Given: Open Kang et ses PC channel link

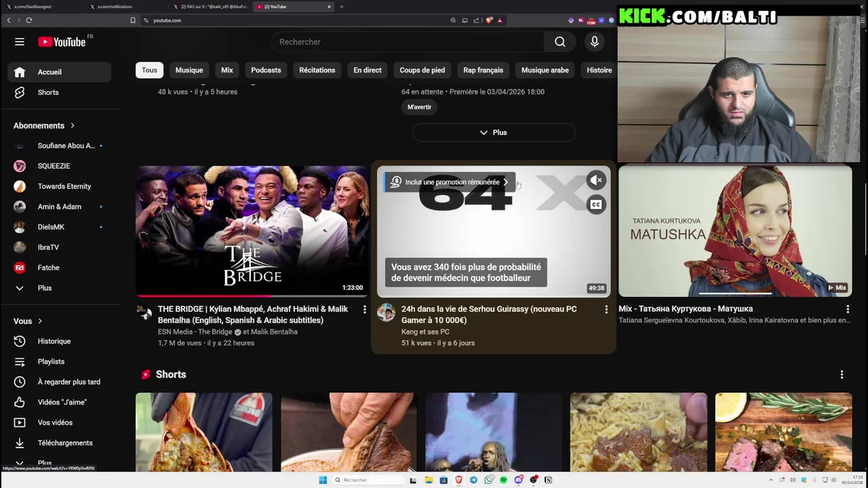Looking at the screenshot, I should [425, 331].
